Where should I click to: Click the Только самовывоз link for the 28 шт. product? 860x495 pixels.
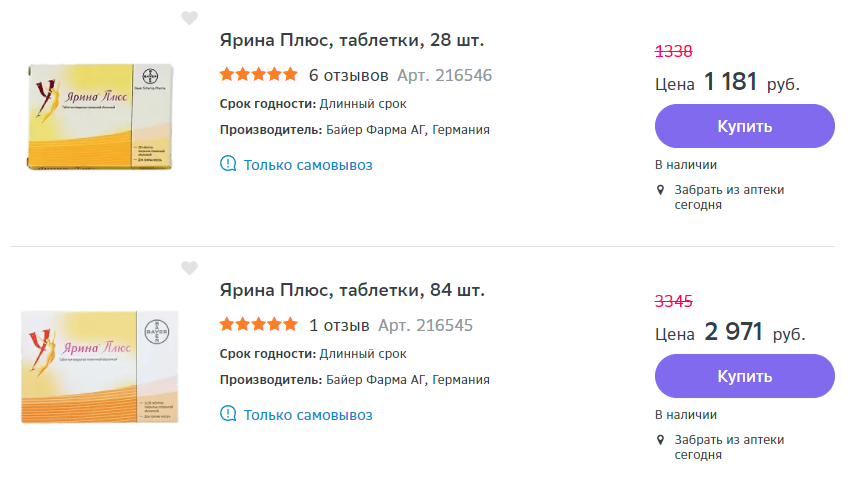[308, 164]
